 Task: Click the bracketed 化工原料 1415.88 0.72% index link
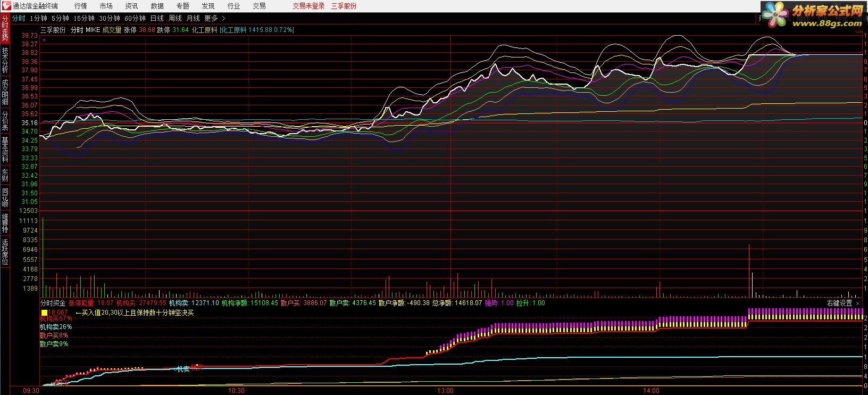pos(256,30)
